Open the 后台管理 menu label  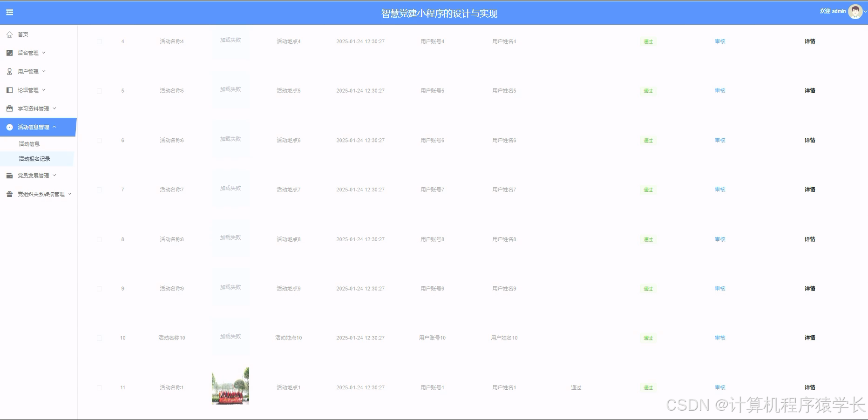pos(28,53)
